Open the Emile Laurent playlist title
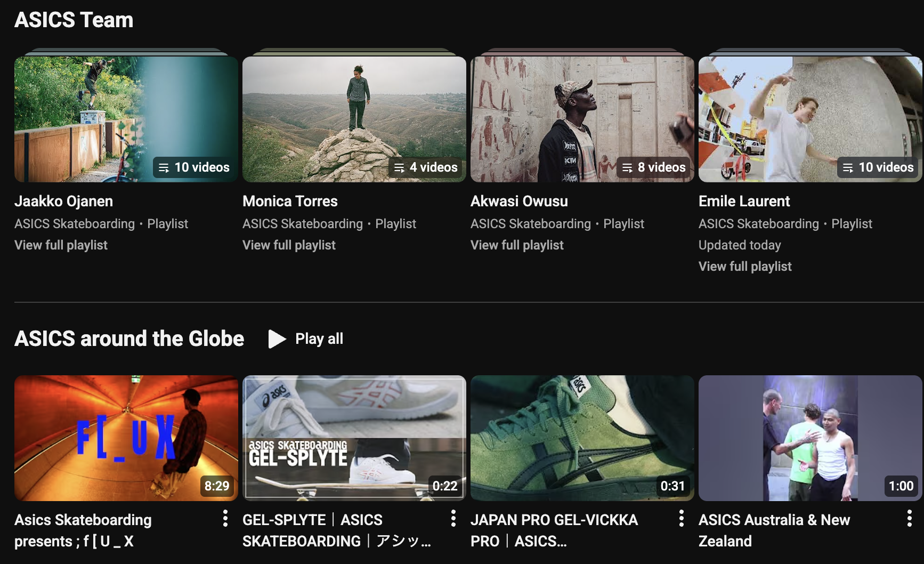 coord(744,201)
